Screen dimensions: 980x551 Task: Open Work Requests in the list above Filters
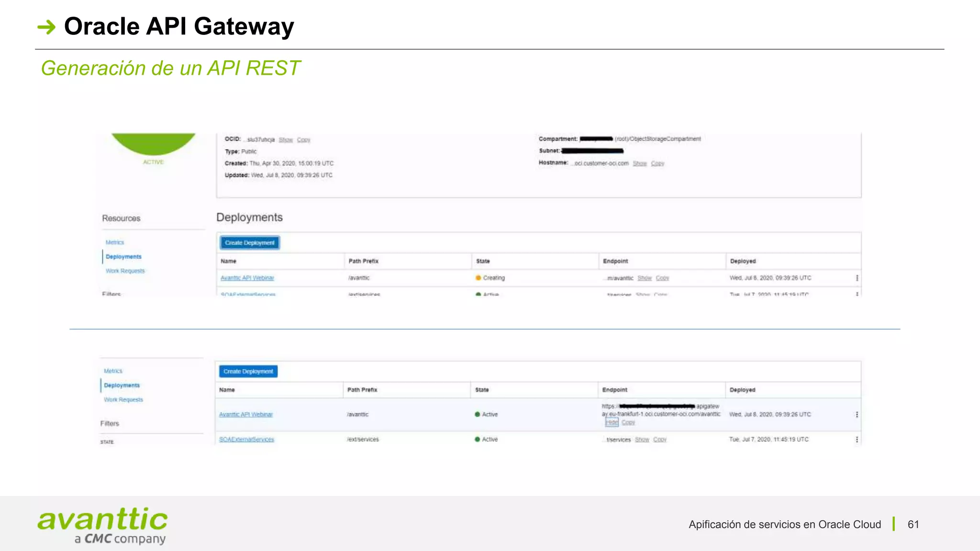(123, 400)
